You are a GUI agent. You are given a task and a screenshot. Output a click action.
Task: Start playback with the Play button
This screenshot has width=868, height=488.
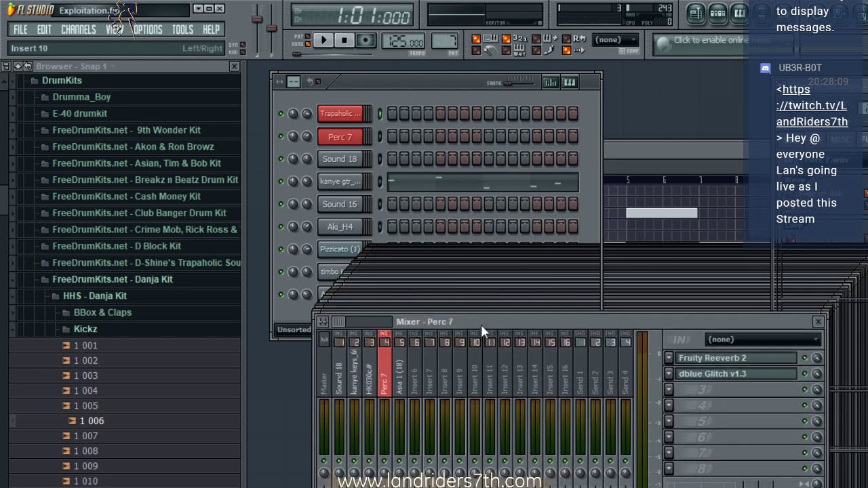click(323, 41)
